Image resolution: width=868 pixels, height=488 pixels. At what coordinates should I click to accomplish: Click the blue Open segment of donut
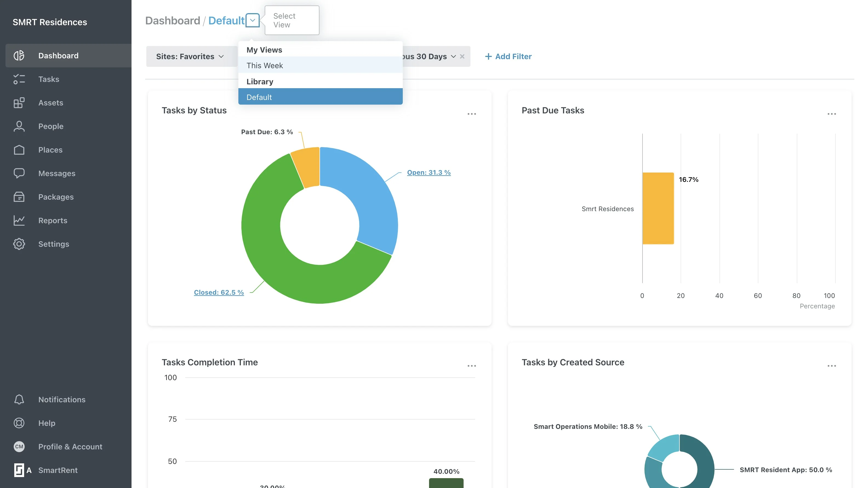click(367, 195)
